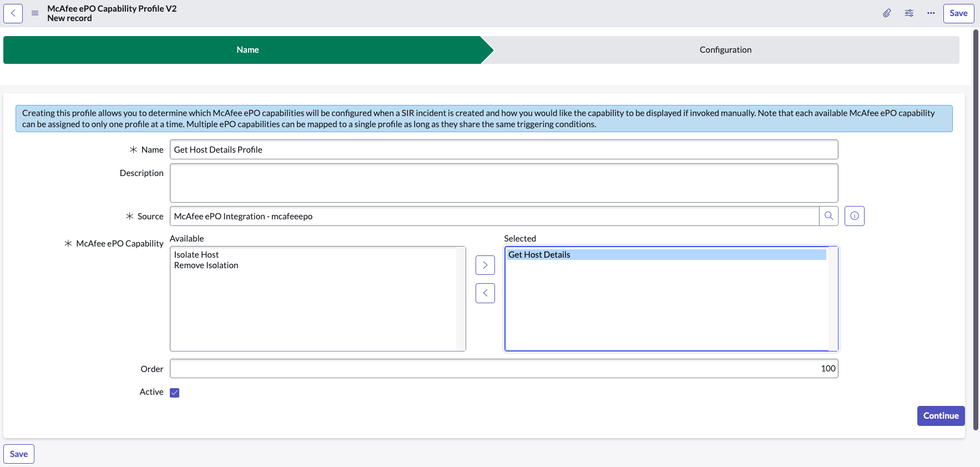This screenshot has width=980, height=467.
Task: Open the attachments paperclip icon
Action: (887, 13)
